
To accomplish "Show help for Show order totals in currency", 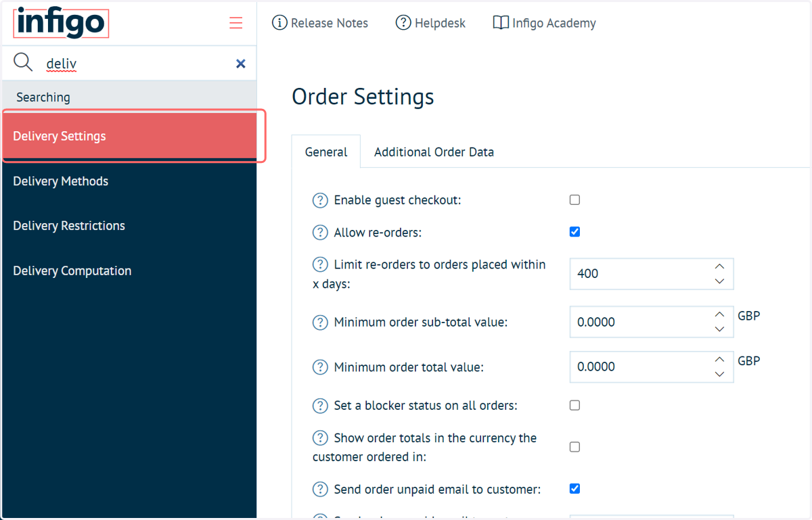I will coord(320,438).
